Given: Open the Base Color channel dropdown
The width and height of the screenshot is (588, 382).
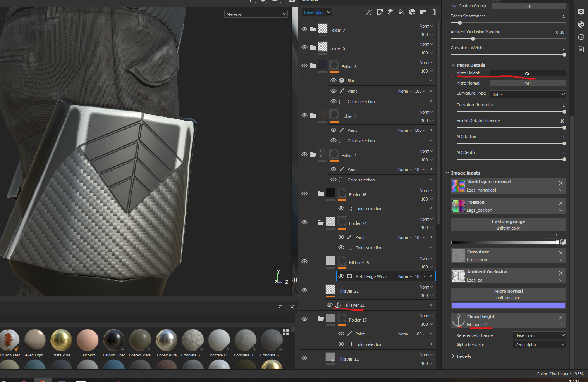Looking at the screenshot, I should tap(317, 12).
